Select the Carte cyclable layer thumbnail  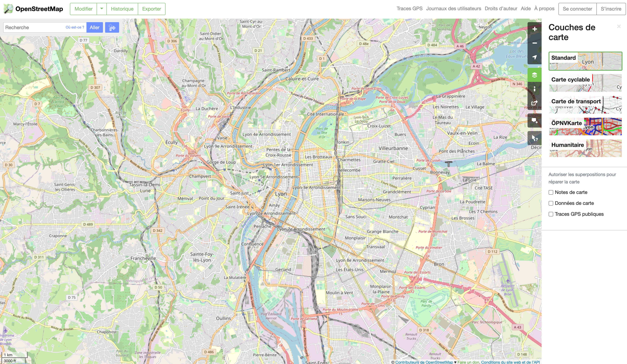point(585,83)
